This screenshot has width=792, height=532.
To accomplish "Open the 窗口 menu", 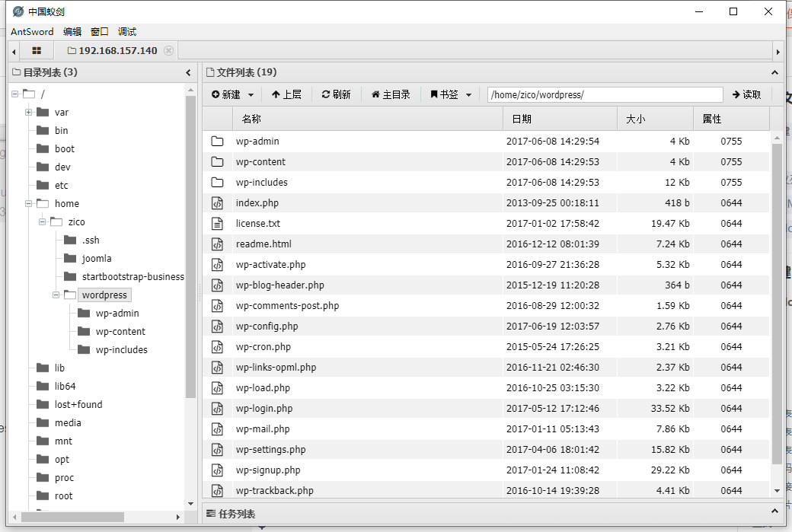I will [x=100, y=31].
